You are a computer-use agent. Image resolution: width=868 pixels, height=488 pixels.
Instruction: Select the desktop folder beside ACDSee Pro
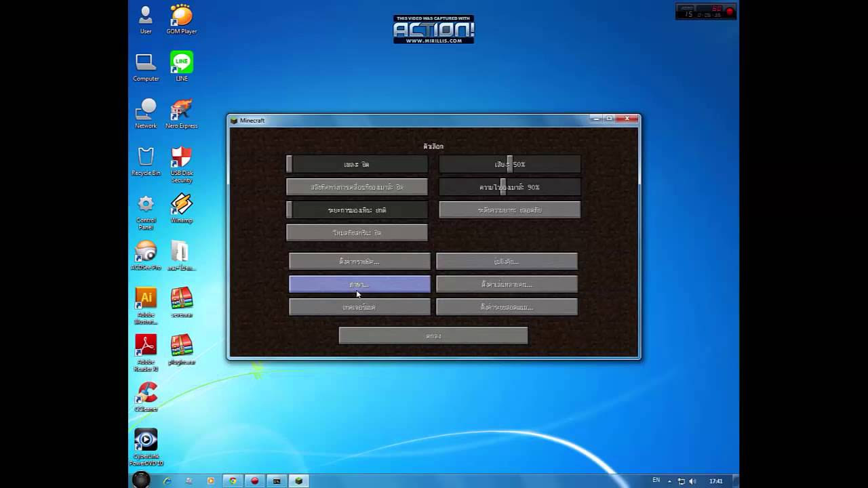(181, 256)
